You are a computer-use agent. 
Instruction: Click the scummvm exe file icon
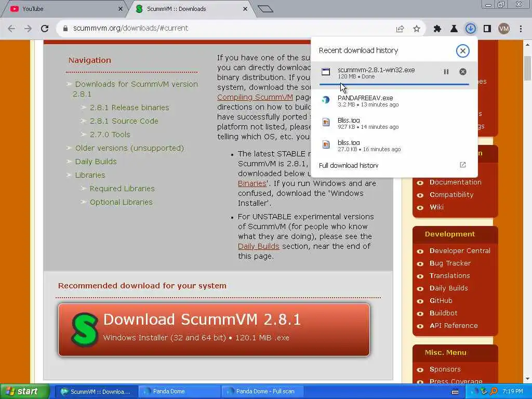326,72
